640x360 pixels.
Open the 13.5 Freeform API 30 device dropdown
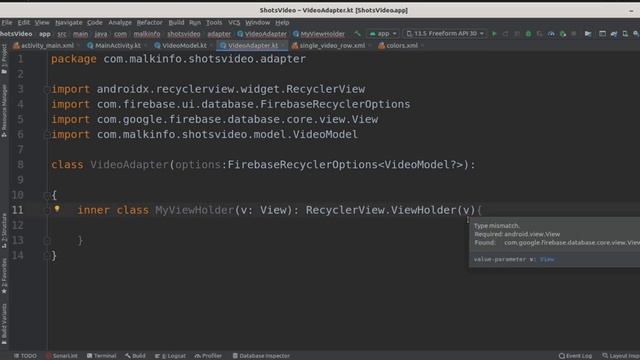pyautogui.click(x=445, y=33)
